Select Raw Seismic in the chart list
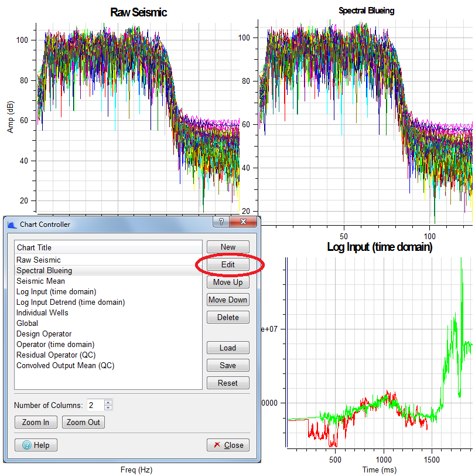 tap(39, 260)
